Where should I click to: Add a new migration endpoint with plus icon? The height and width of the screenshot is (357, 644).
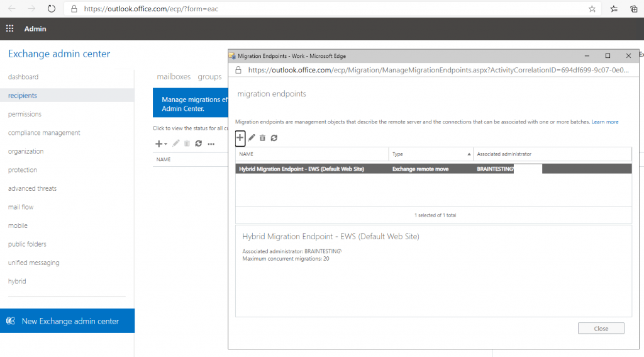(x=240, y=138)
